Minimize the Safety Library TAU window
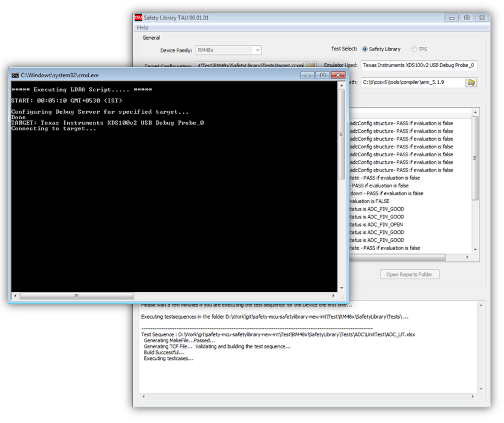The width and height of the screenshot is (504, 423). point(452,18)
